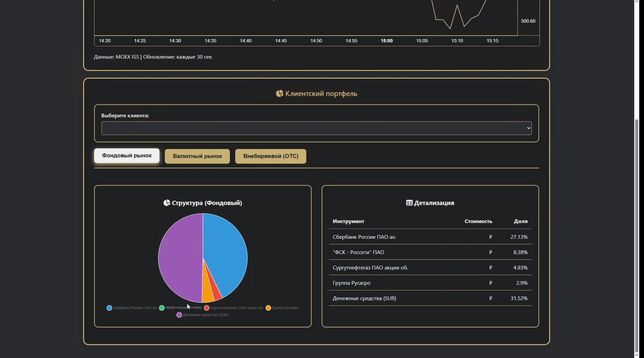
Task: Click the table icon beside Детализация
Action: point(409,203)
